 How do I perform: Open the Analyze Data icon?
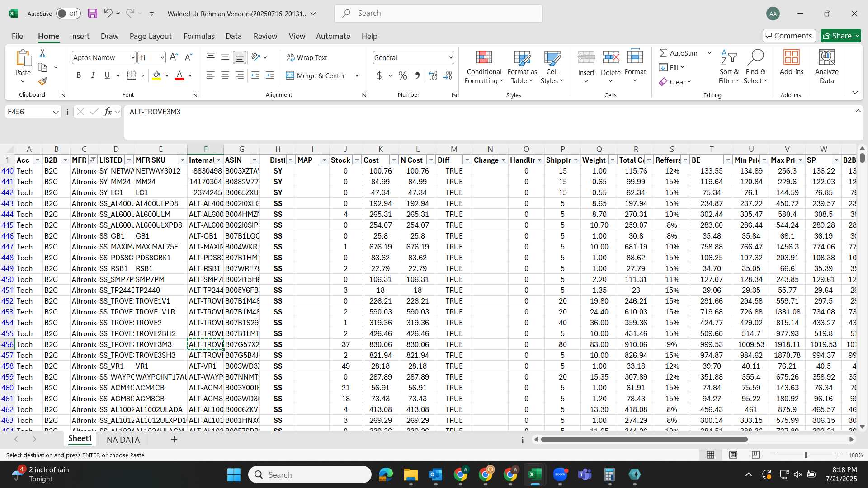tap(826, 57)
